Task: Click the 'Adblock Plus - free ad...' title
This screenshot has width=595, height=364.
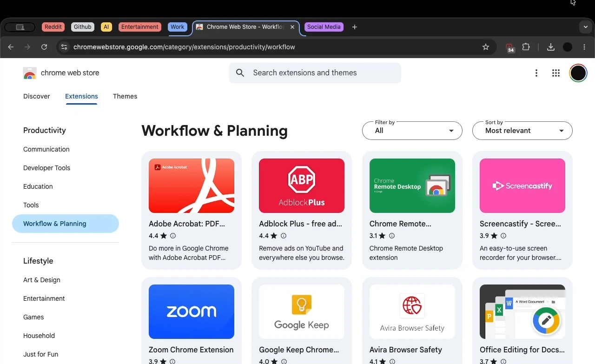Action: [300, 224]
